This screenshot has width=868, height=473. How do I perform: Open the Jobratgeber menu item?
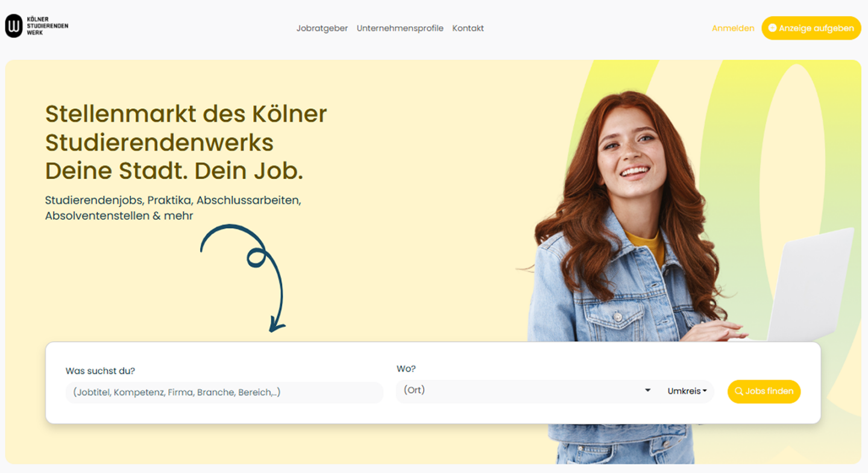[x=322, y=28]
